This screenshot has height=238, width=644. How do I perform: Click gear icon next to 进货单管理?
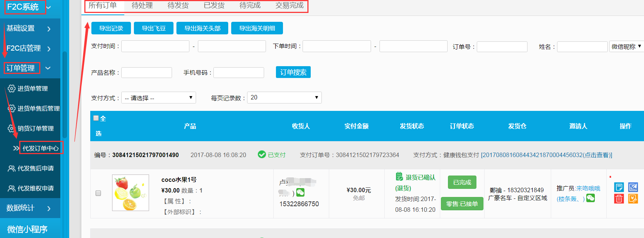pos(11,89)
